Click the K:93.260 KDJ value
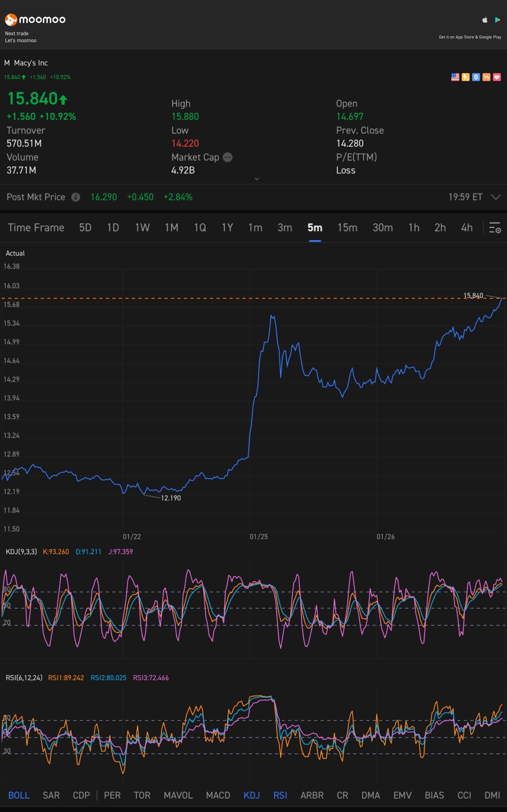507x812 pixels. 56,552
